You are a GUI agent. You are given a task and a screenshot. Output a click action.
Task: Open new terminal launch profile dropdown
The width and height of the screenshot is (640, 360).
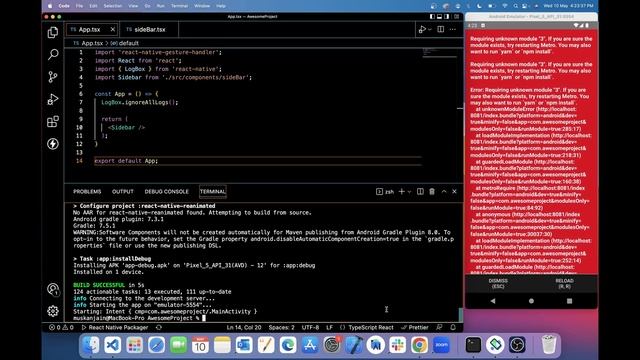[409, 192]
